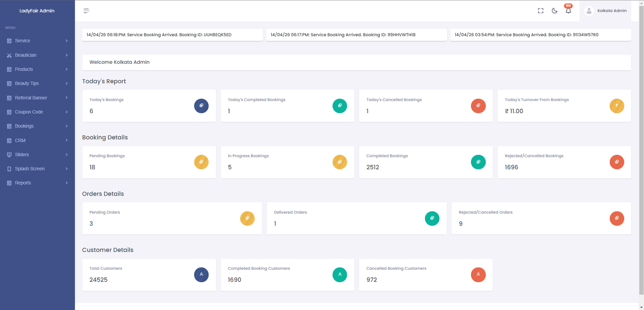644x310 pixels.
Task: Click the Beautician scissors icon
Action: [9, 55]
